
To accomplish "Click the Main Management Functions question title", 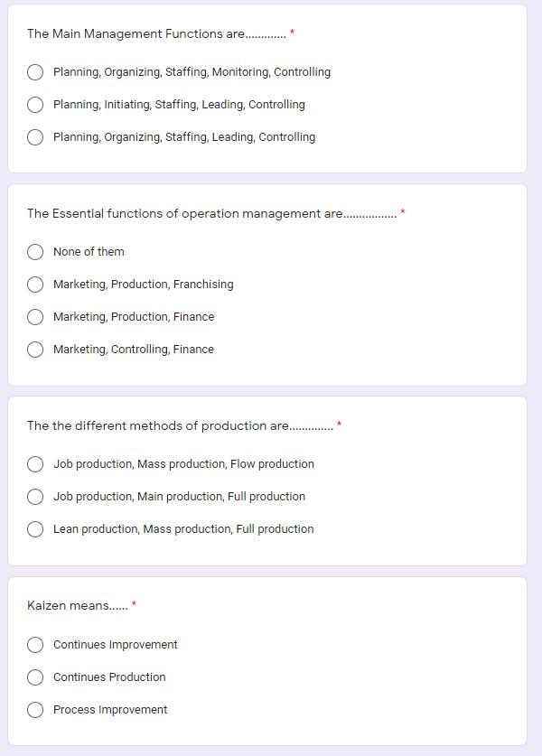I will pos(154,33).
